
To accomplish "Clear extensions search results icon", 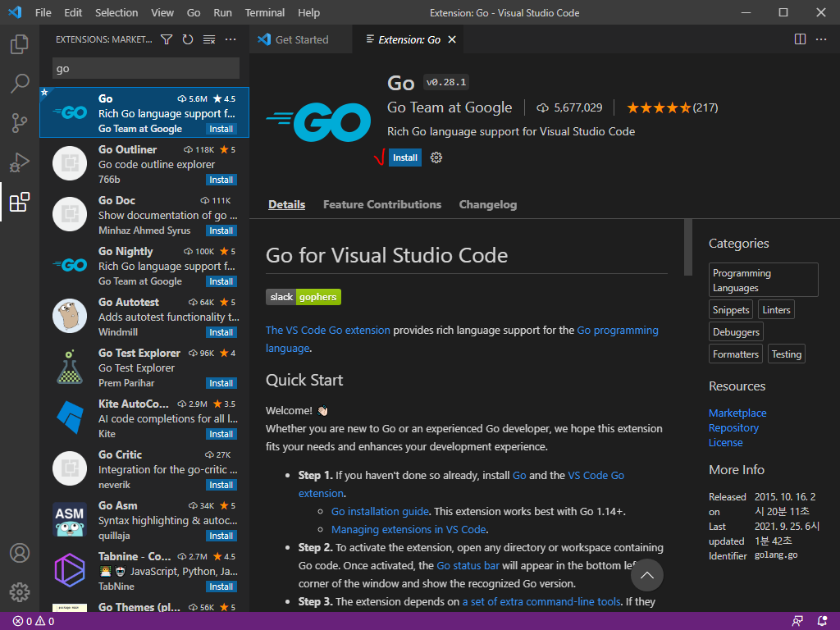I will click(x=209, y=39).
